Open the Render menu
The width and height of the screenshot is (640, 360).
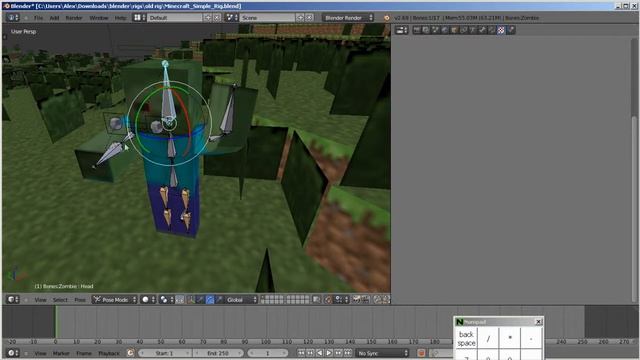[x=74, y=18]
